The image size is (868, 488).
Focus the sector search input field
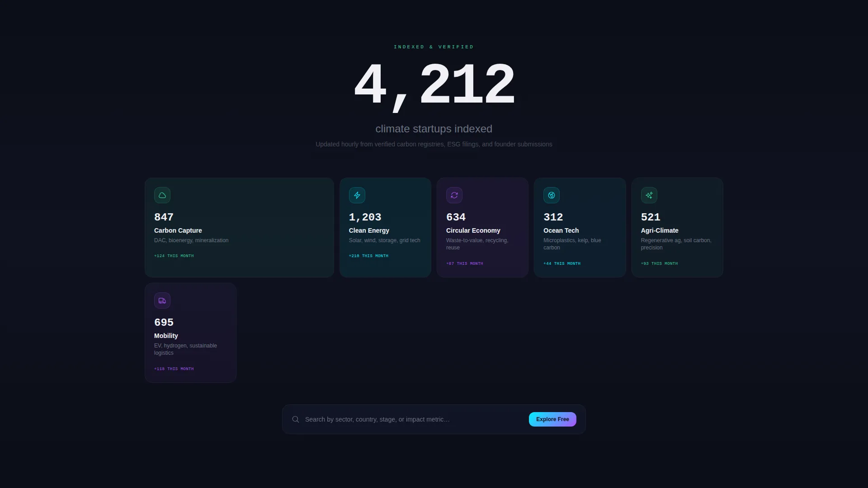click(414, 419)
